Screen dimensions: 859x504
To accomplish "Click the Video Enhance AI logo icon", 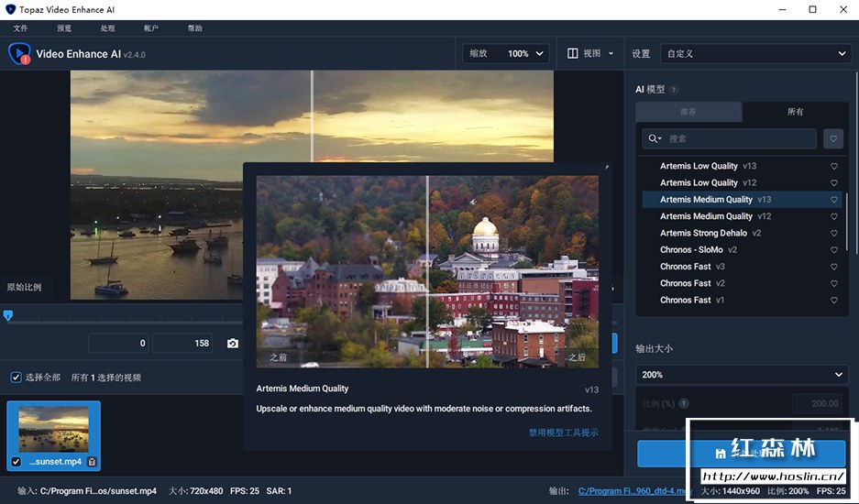I will coord(19,54).
